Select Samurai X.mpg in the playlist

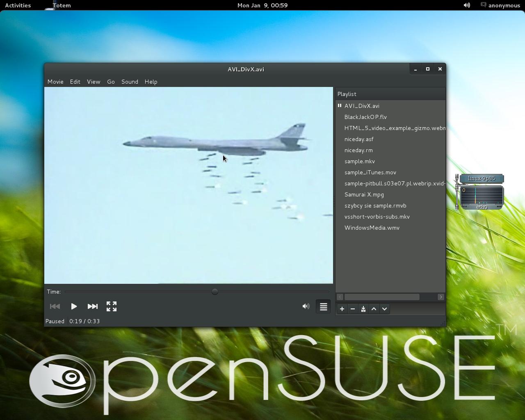coord(364,194)
